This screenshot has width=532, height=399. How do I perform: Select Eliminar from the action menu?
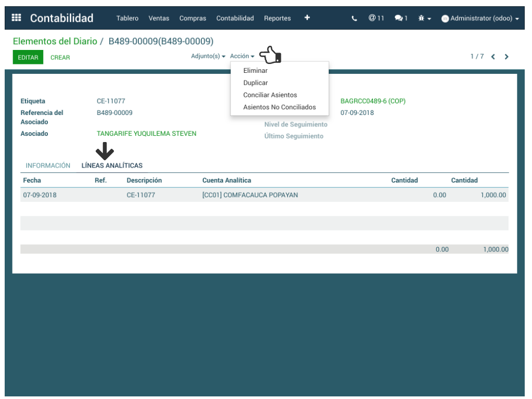(255, 70)
